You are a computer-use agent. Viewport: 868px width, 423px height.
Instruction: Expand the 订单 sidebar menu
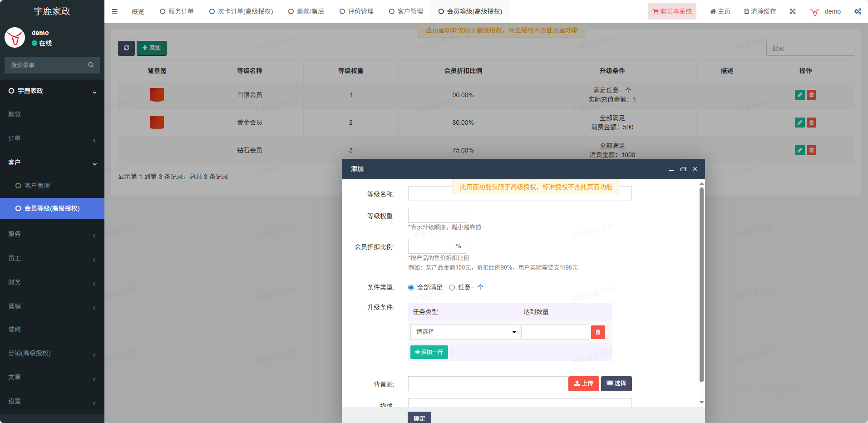click(52, 138)
